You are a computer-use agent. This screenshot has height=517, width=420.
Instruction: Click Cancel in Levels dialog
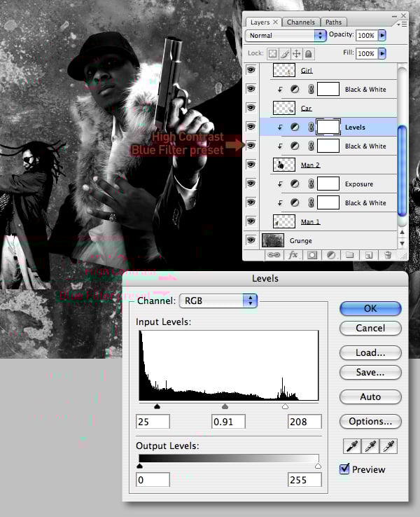pyautogui.click(x=370, y=328)
